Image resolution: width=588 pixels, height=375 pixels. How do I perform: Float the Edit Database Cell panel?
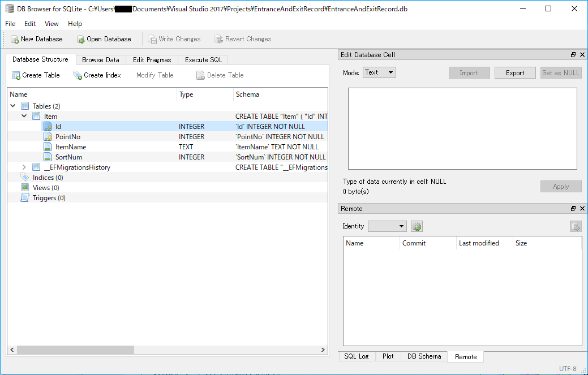[x=573, y=54]
